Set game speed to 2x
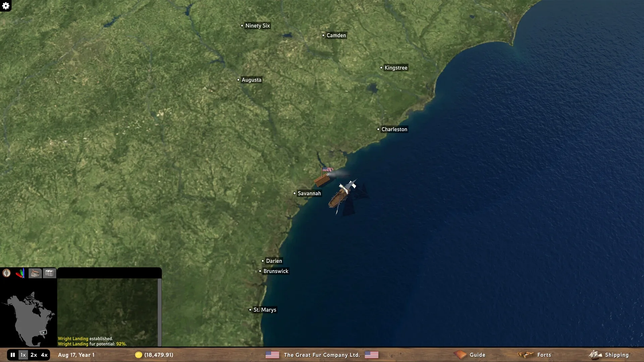The height and width of the screenshot is (362, 644). (x=34, y=355)
